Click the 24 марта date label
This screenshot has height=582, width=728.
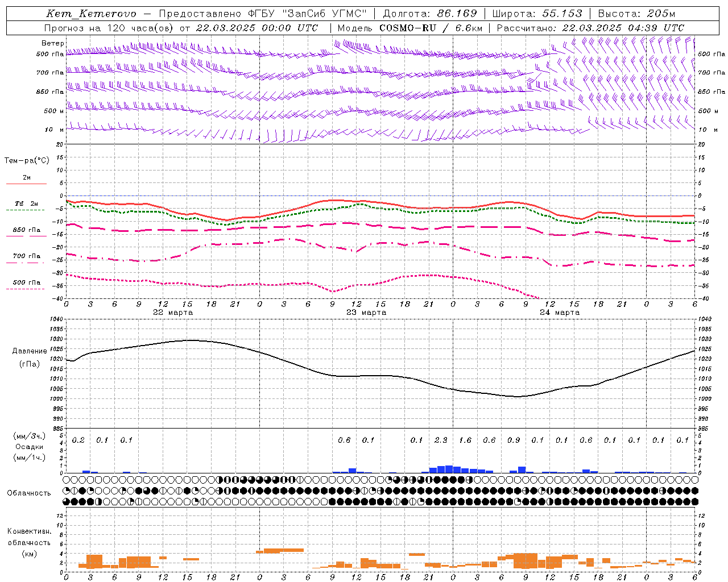[x=560, y=313]
